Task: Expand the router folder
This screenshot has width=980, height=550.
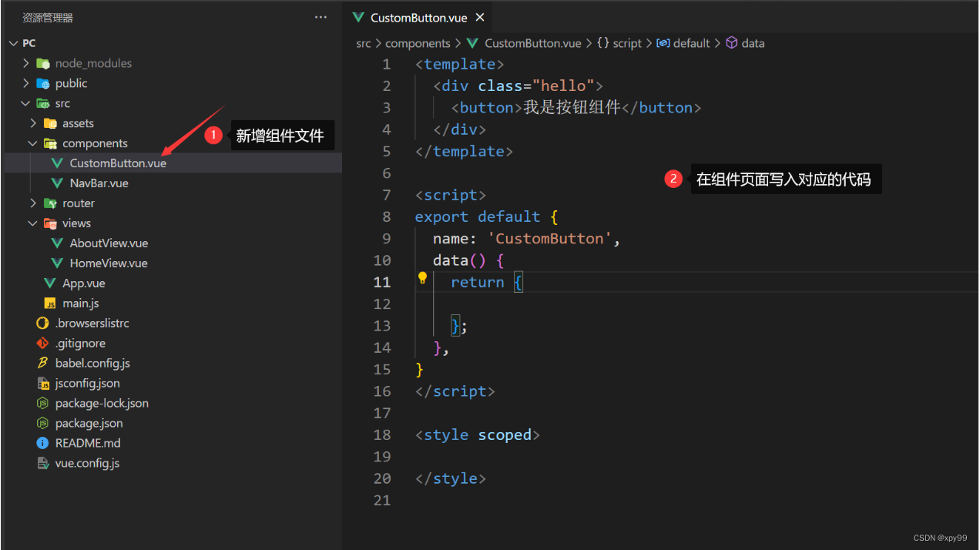Action: pos(32,203)
